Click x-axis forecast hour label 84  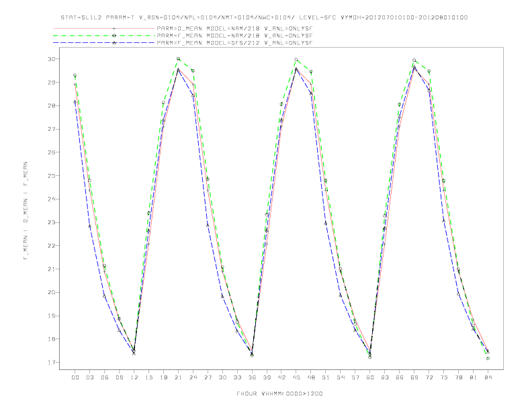[x=488, y=377]
